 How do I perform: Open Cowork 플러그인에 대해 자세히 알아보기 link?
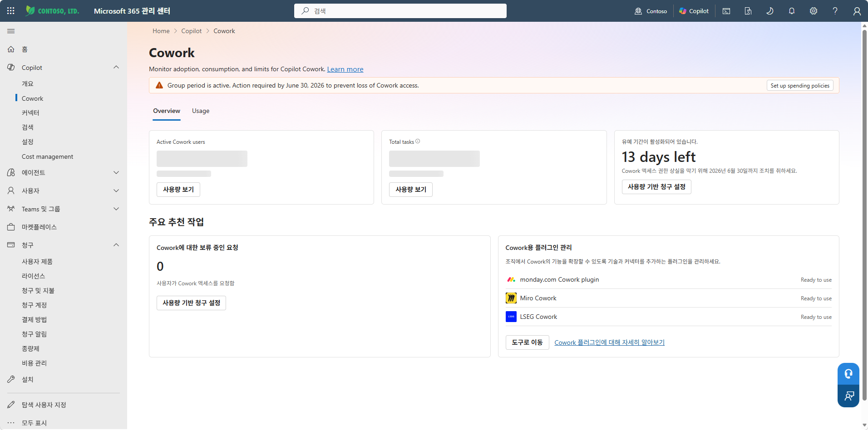[609, 342]
